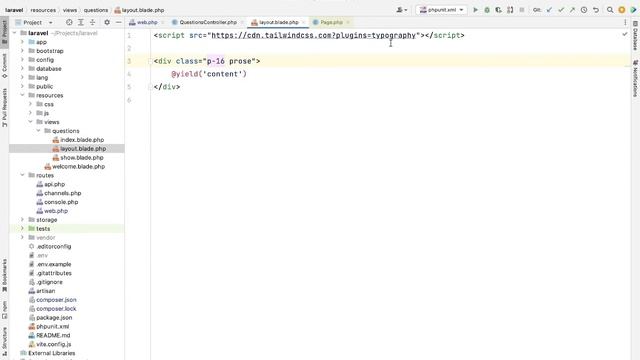Toggle fold marker on the div line
Viewport: 640px width, 360px height.
pos(150,61)
